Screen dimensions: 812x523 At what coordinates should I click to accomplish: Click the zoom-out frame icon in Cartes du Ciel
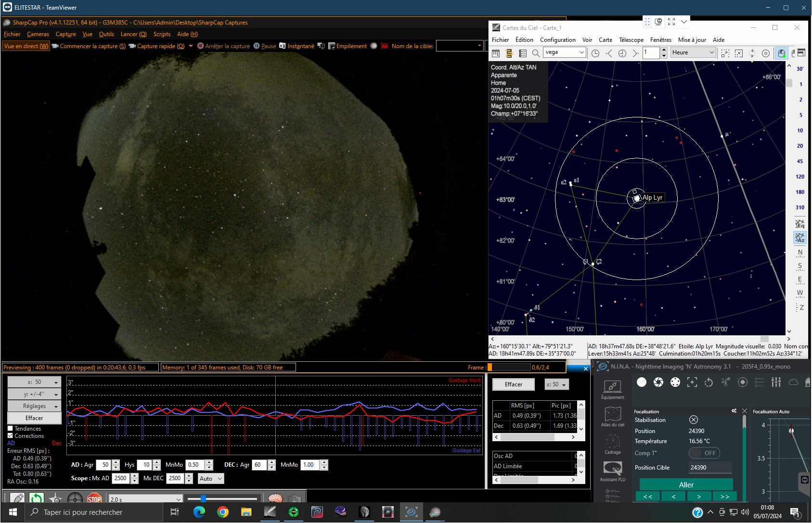coord(739,53)
